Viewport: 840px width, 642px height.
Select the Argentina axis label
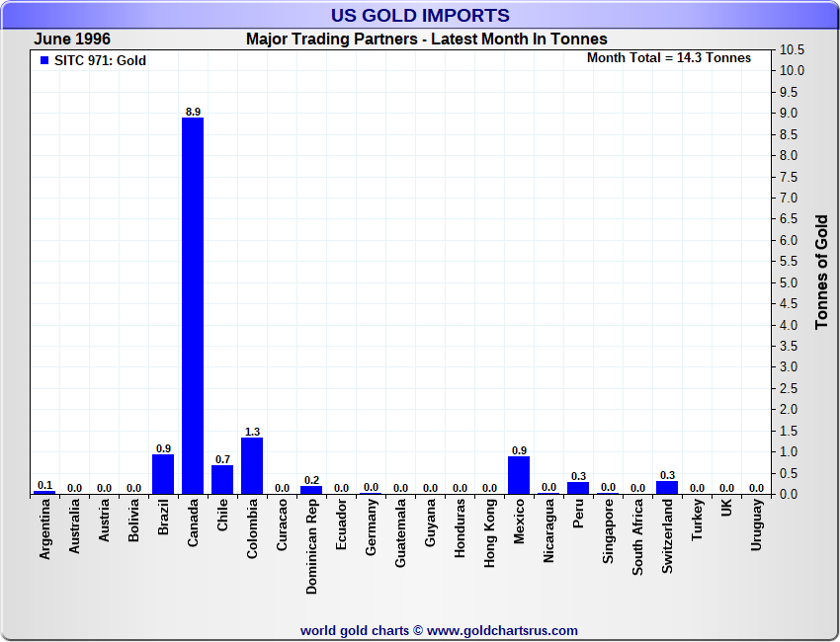tap(44, 529)
